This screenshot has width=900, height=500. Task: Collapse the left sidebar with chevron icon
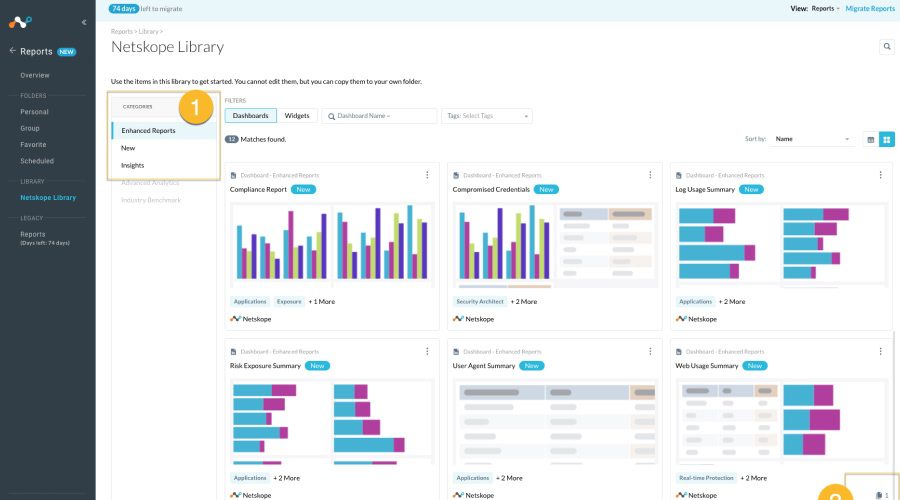[84, 22]
